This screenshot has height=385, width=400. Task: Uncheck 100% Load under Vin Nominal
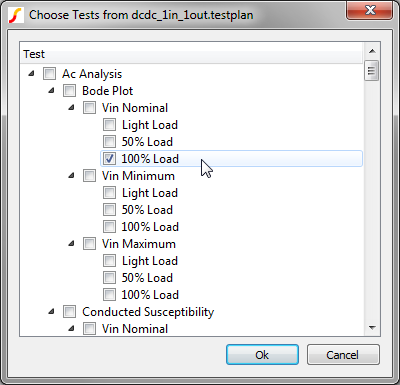click(109, 159)
